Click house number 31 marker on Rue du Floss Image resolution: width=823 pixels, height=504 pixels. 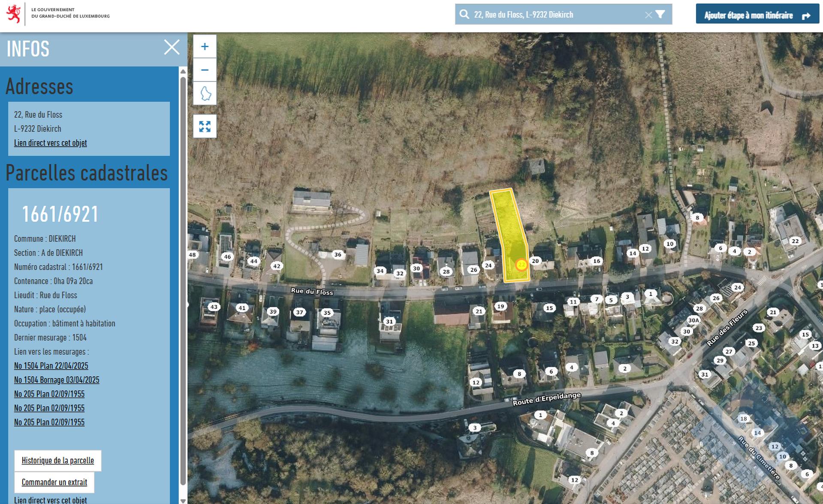(x=389, y=321)
